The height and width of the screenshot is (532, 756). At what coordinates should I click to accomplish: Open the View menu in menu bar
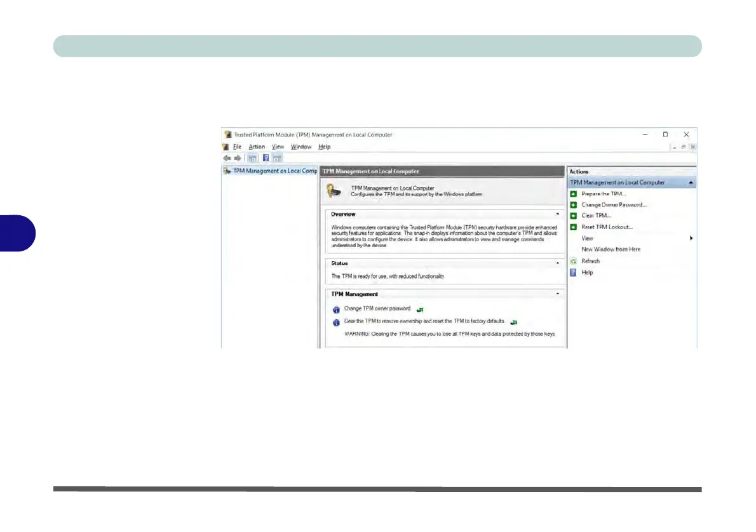coord(278,147)
